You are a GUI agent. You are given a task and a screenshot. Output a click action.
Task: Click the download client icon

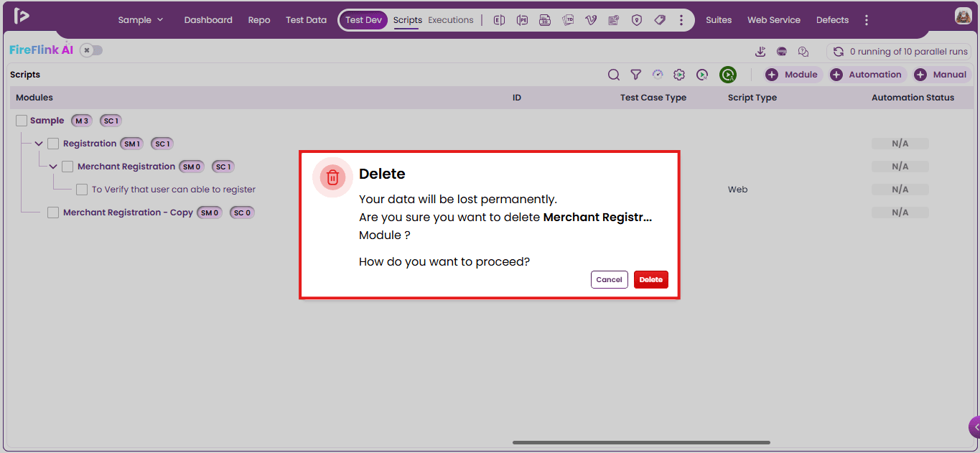click(x=761, y=52)
